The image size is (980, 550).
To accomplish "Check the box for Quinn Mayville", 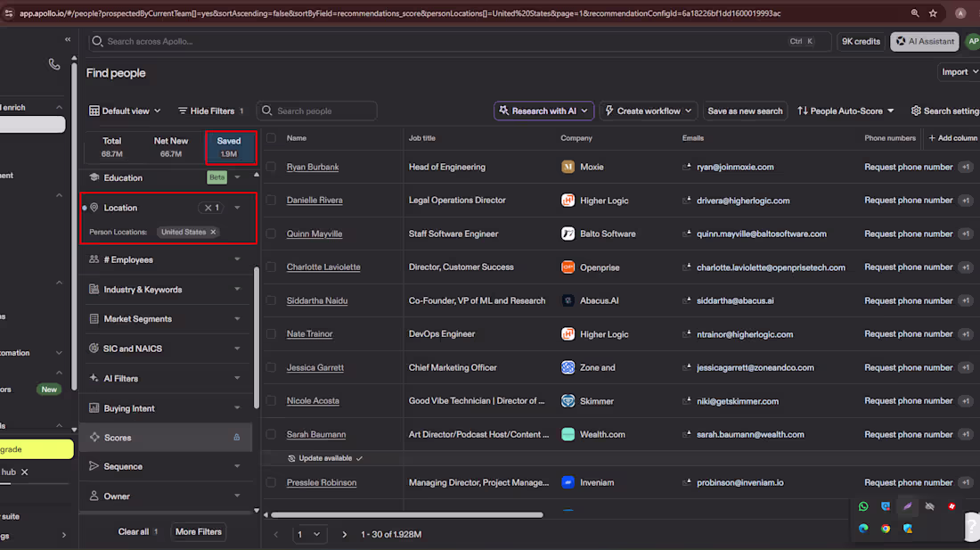I will [x=271, y=234].
